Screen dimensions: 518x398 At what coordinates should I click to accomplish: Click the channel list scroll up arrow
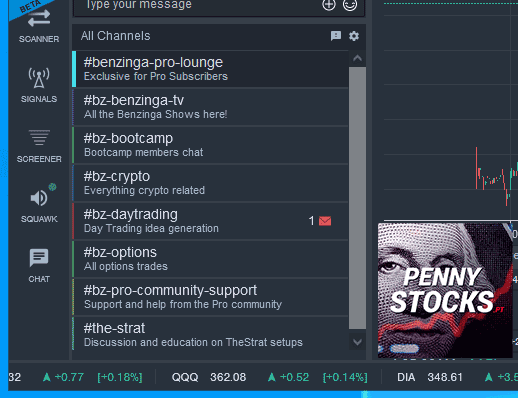coord(357,59)
